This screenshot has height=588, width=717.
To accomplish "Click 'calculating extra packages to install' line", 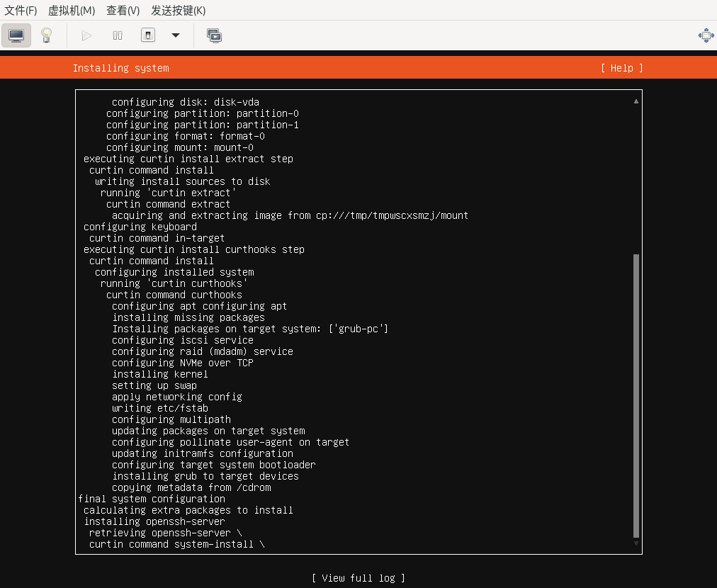I will (188, 510).
